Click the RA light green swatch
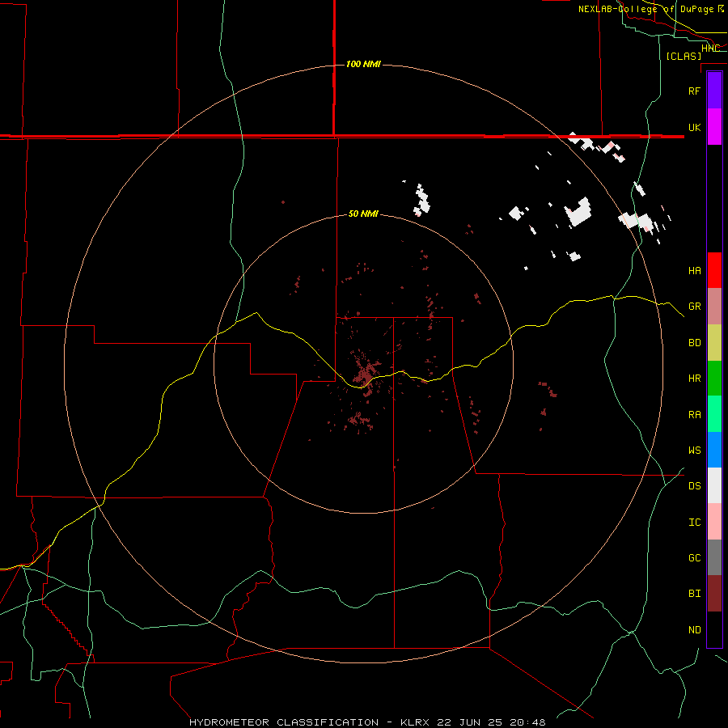728x728 pixels. 714,414
